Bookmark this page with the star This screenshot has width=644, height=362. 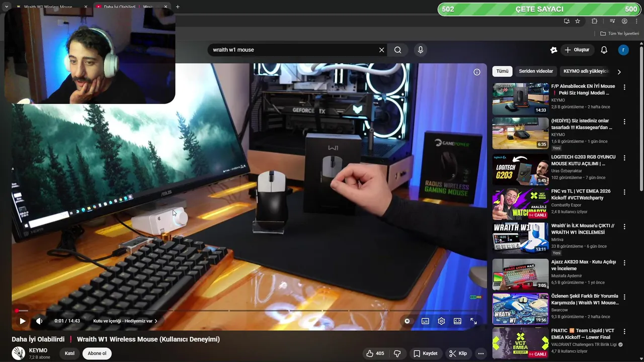pyautogui.click(x=578, y=21)
